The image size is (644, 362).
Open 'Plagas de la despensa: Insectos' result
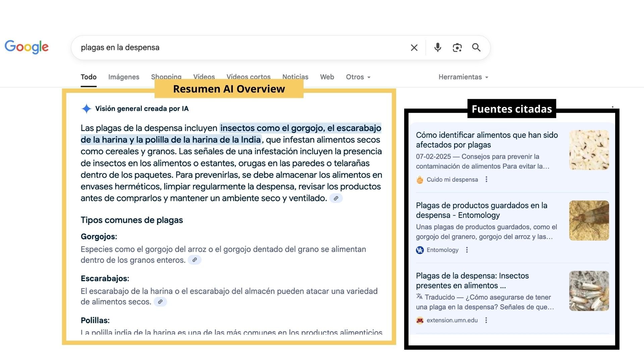(x=472, y=281)
